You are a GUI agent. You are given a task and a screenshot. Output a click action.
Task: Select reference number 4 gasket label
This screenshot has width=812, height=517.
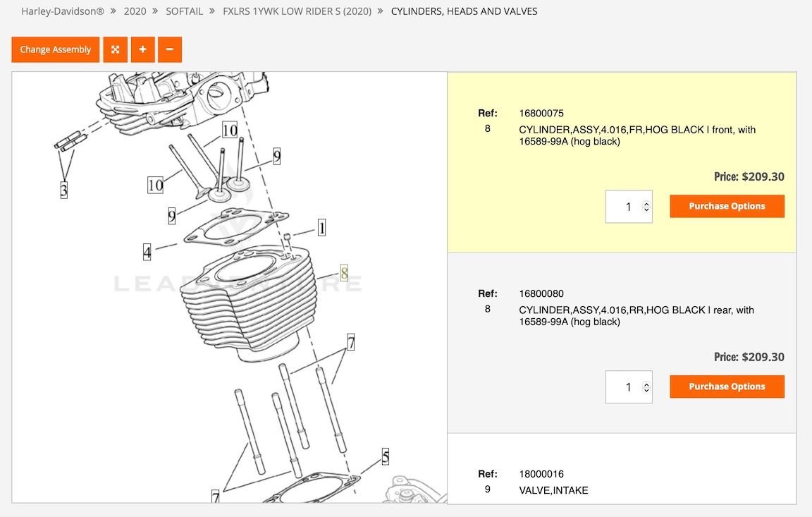pos(147,253)
